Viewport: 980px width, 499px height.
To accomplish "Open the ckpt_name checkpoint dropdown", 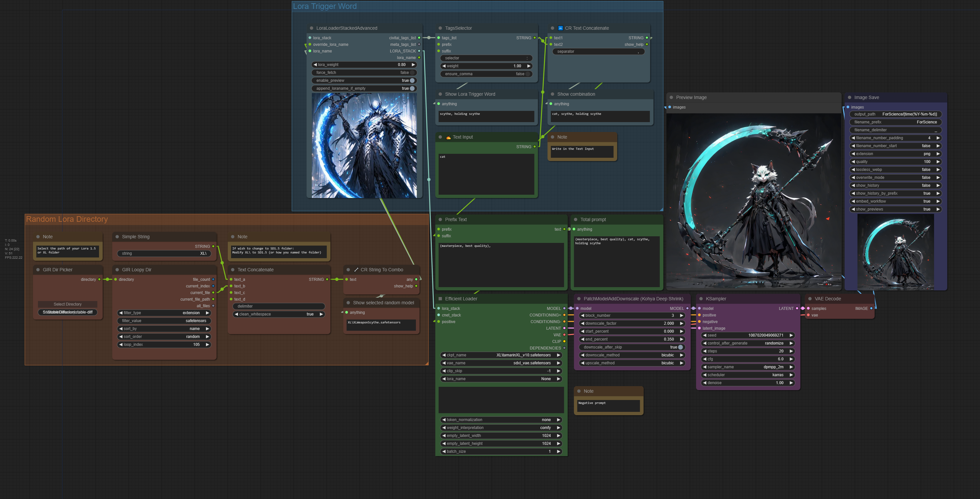I will pos(501,355).
